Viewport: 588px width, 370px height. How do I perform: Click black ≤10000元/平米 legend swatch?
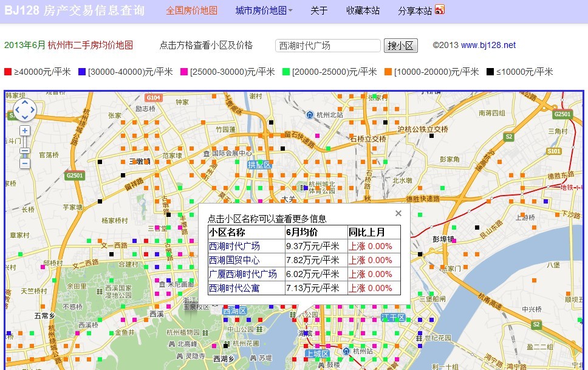pyautogui.click(x=490, y=72)
